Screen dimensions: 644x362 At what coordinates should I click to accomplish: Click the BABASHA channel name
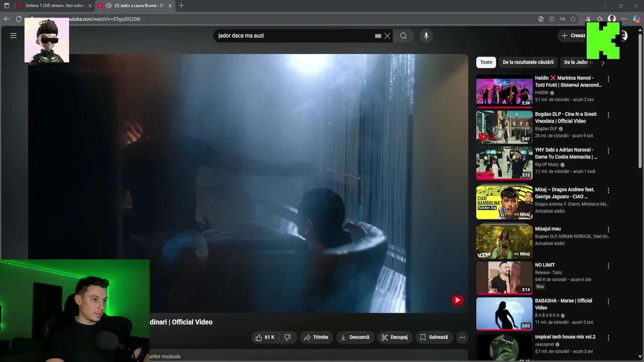pyautogui.click(x=547, y=315)
